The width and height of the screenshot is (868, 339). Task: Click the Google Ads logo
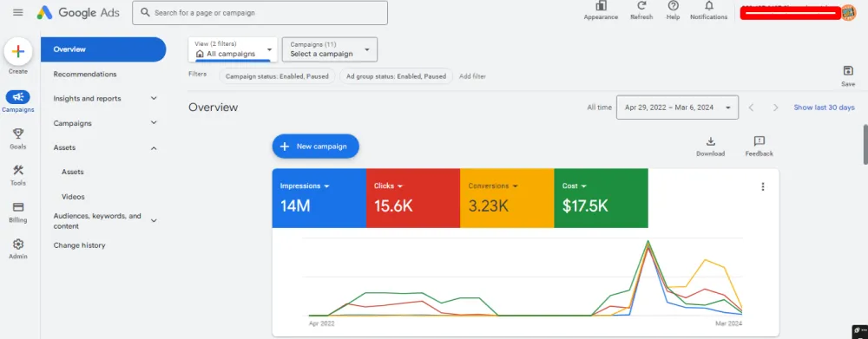click(x=78, y=12)
